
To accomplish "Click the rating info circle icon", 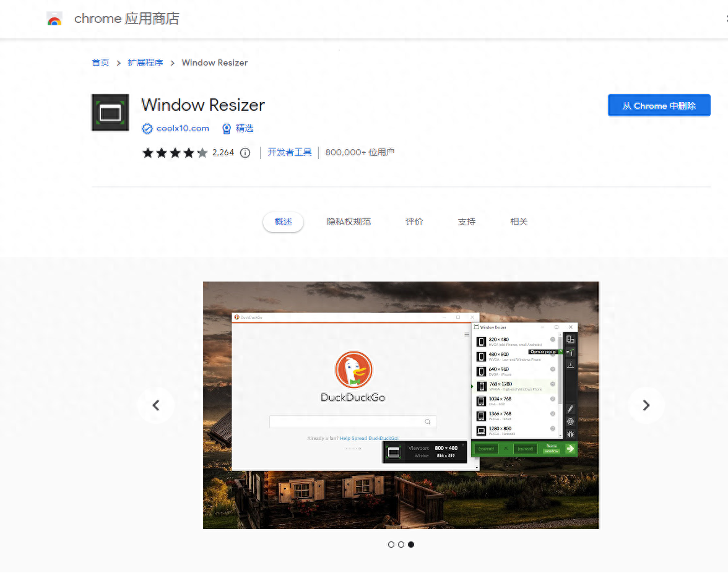I will tap(245, 153).
